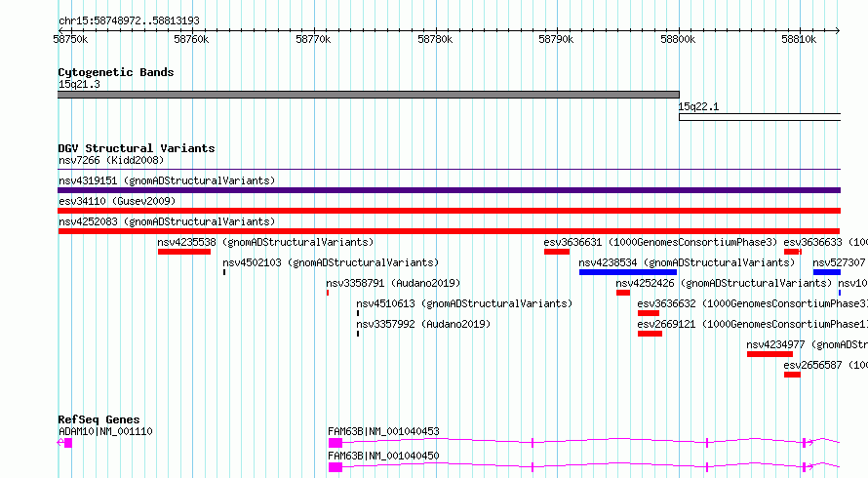Select the nsv4252083 red variant bar
Viewport: 868px width, 478px height.
point(449,231)
